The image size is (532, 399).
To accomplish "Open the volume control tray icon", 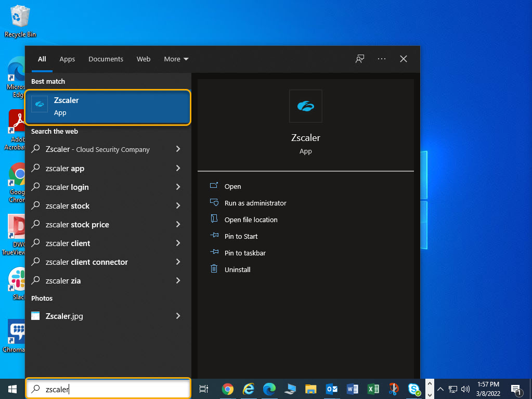I will (465, 389).
